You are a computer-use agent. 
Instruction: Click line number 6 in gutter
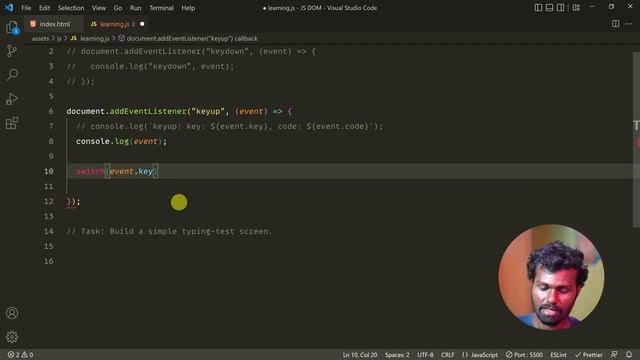click(51, 111)
